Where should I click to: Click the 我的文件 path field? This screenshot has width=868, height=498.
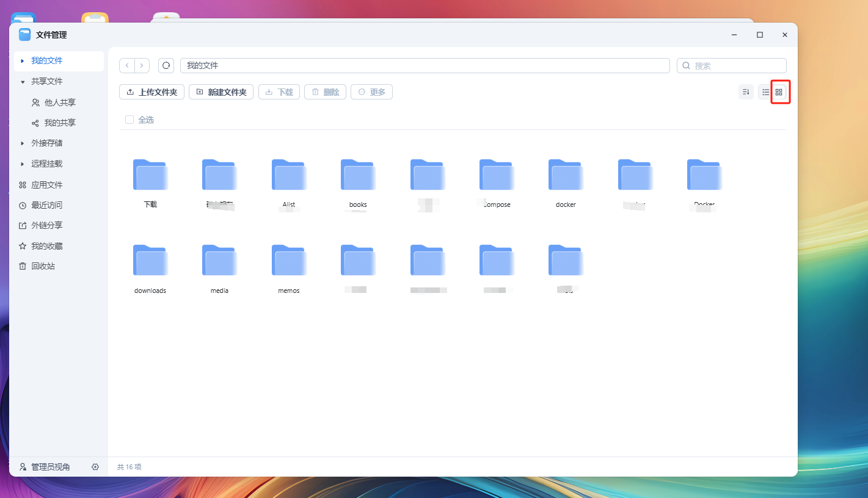[425, 65]
